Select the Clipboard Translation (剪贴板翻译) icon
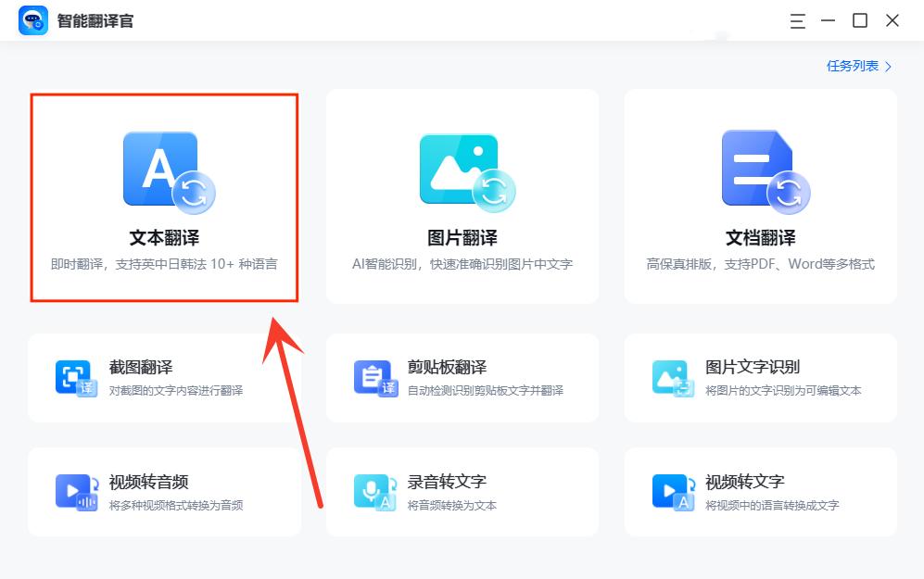This screenshot has width=924, height=579. pos(373,377)
